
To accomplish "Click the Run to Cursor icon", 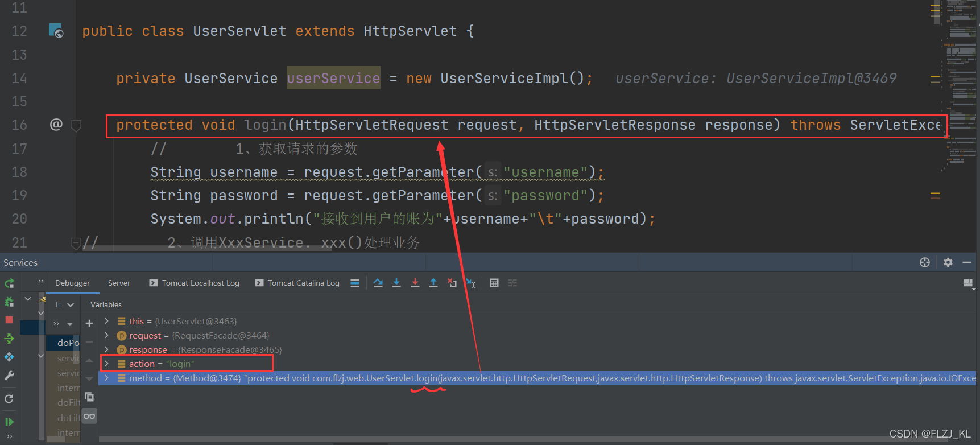I will [x=470, y=283].
